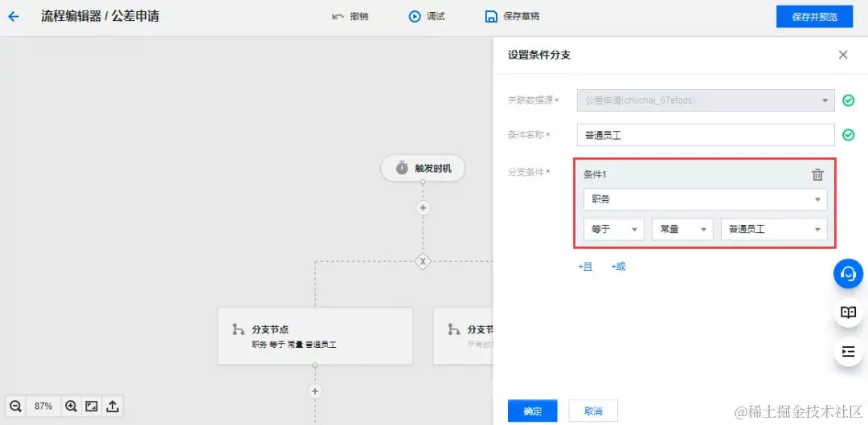Click the green check beside 关联数据源

848,100
